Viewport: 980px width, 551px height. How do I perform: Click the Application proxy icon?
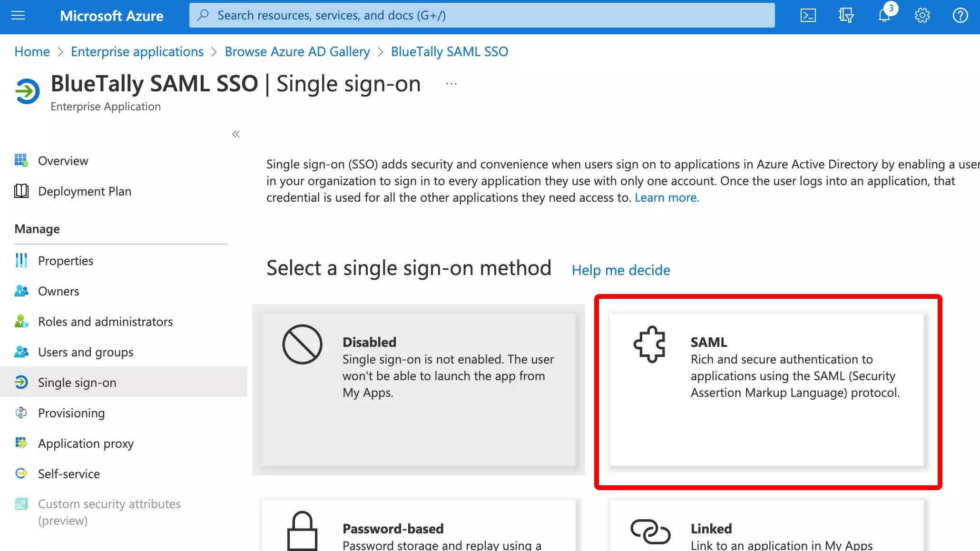(21, 443)
